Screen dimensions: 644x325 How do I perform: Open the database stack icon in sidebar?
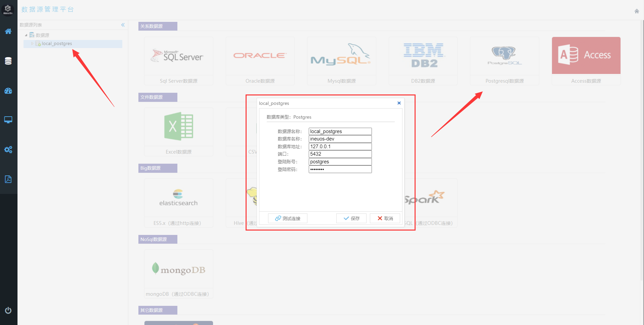8,61
